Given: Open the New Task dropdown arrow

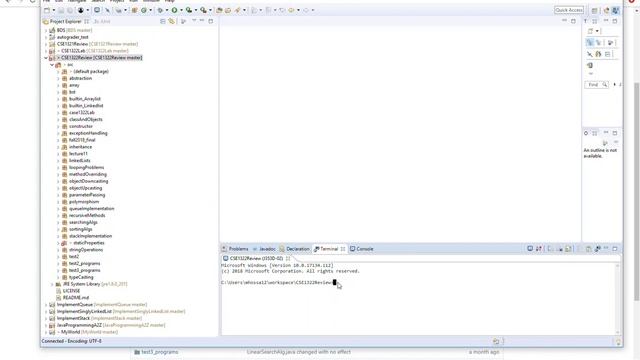Looking at the screenshot, I should tap(597, 31).
